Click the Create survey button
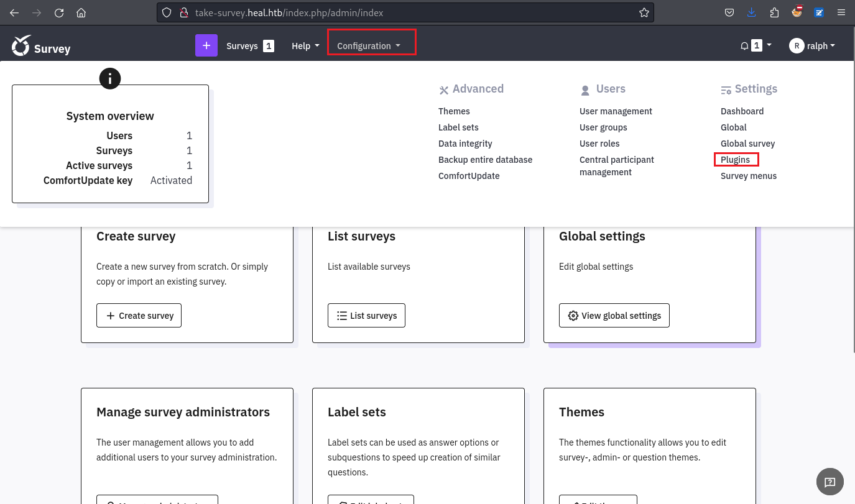 (139, 316)
